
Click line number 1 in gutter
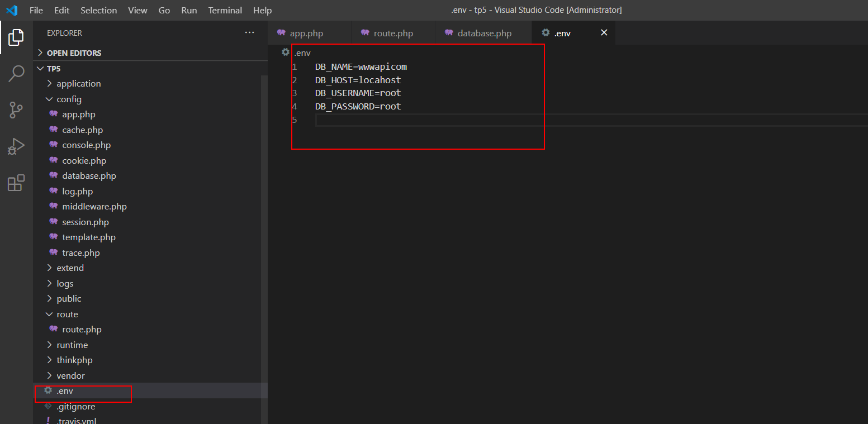[x=294, y=66]
